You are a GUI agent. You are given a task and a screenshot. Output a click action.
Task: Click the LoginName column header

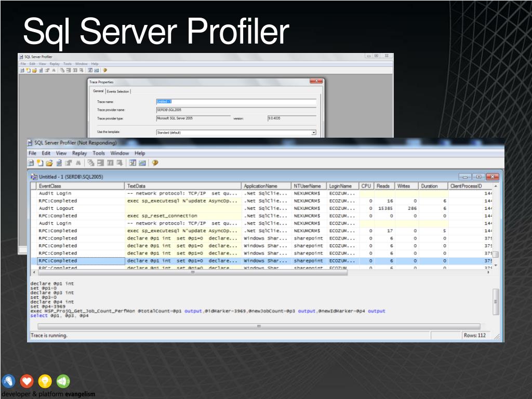[343, 186]
